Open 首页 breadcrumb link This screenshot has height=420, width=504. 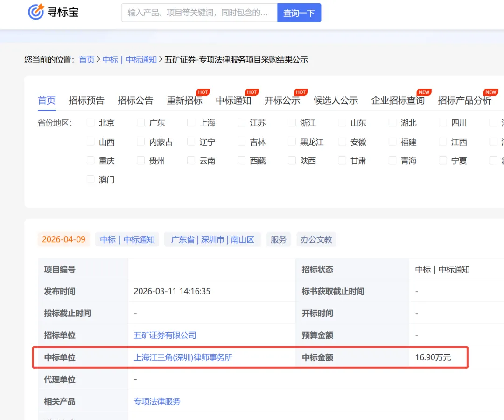click(87, 60)
